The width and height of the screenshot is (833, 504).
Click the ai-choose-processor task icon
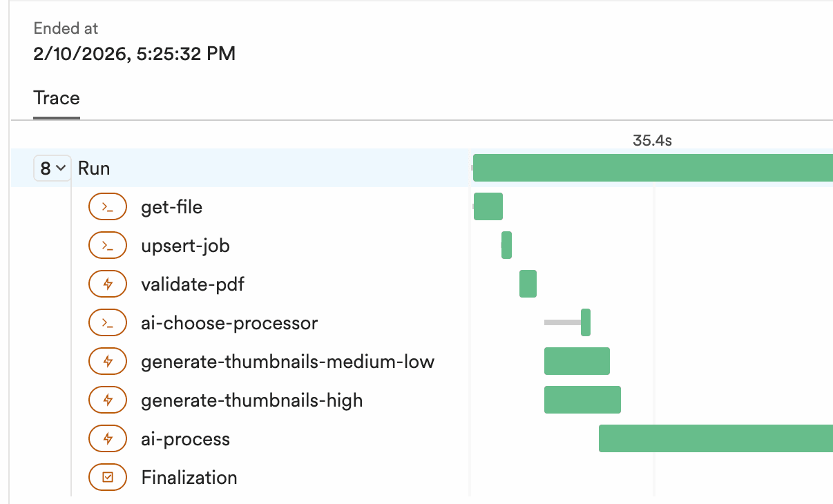[x=108, y=322]
